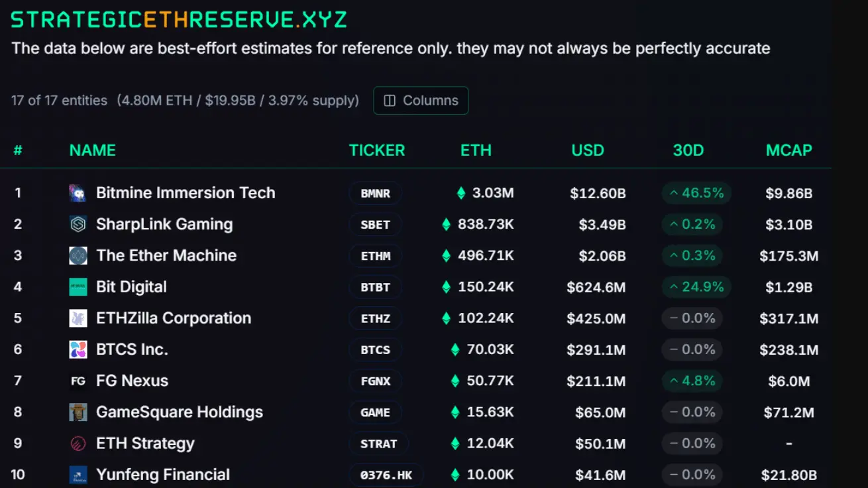Screen dimensions: 868x488
Task: Click the NAME column header
Action: [x=93, y=151]
